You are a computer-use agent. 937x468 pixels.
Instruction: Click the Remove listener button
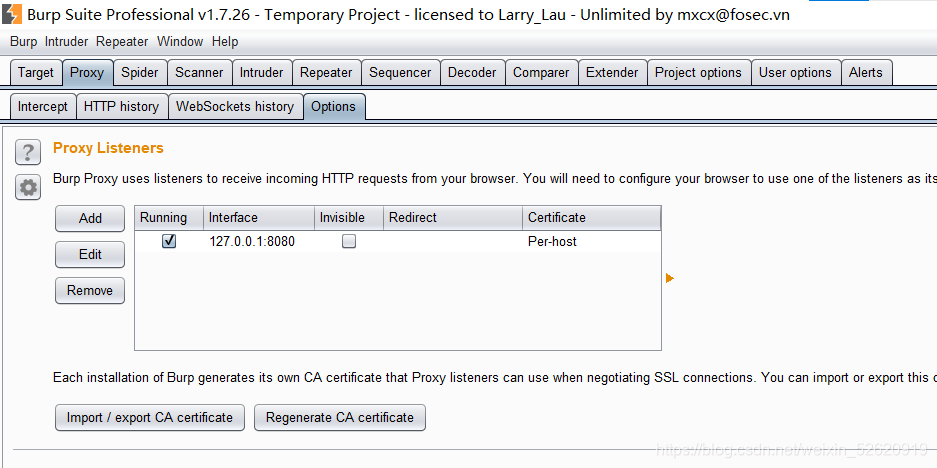[90, 290]
